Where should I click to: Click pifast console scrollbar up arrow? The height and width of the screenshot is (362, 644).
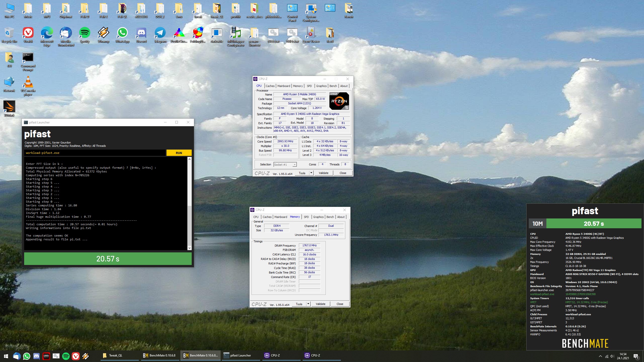point(189,159)
